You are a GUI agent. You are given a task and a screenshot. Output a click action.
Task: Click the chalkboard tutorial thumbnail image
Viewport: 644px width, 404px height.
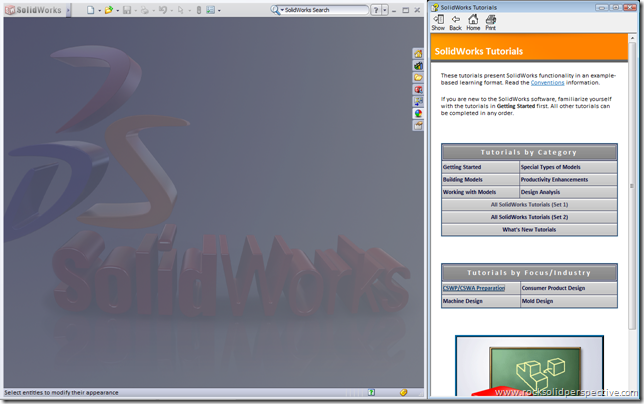click(529, 366)
